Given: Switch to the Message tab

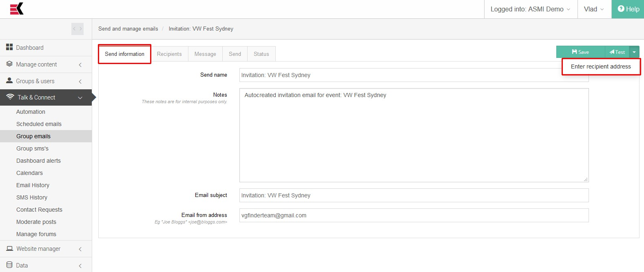Looking at the screenshot, I should point(205,54).
